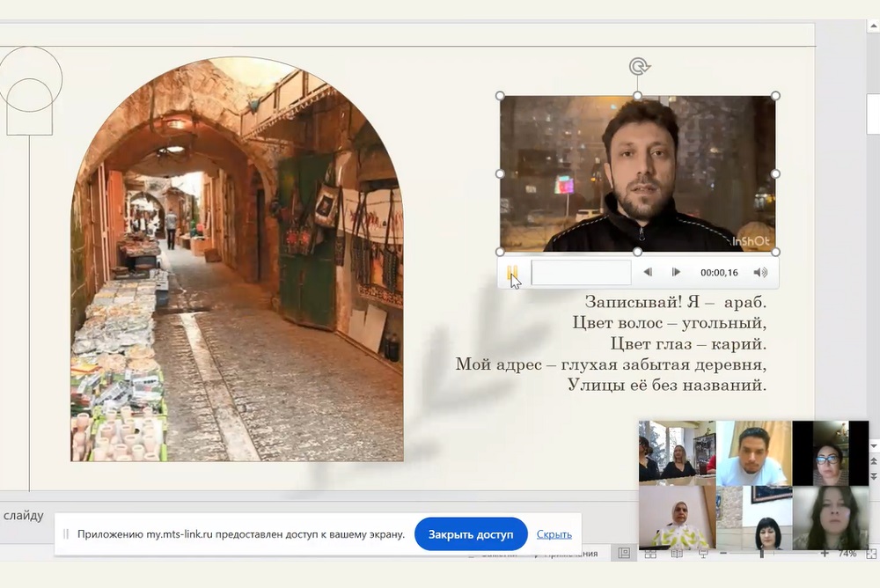Pause the video with the pause button
The image size is (880, 588).
[512, 273]
